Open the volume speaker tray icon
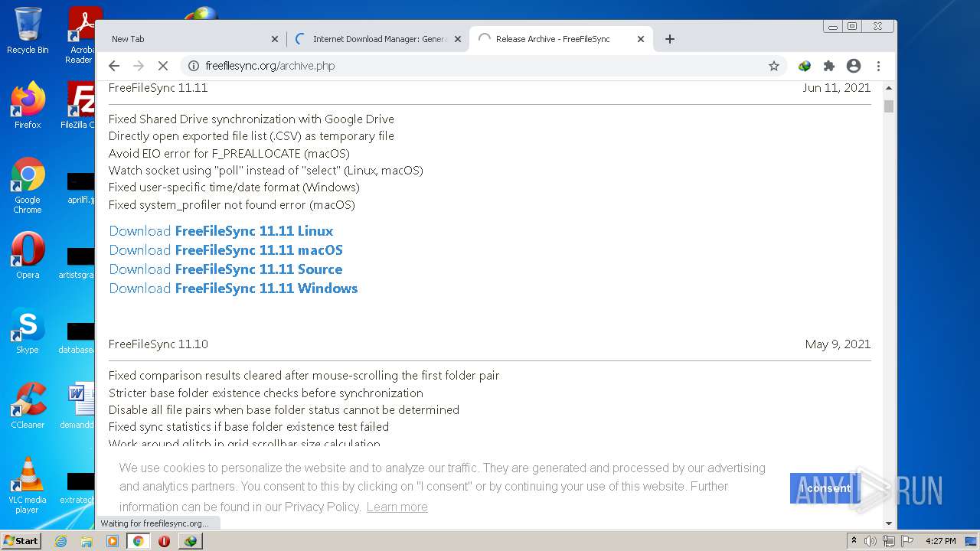The width and height of the screenshot is (980, 551). [871, 541]
